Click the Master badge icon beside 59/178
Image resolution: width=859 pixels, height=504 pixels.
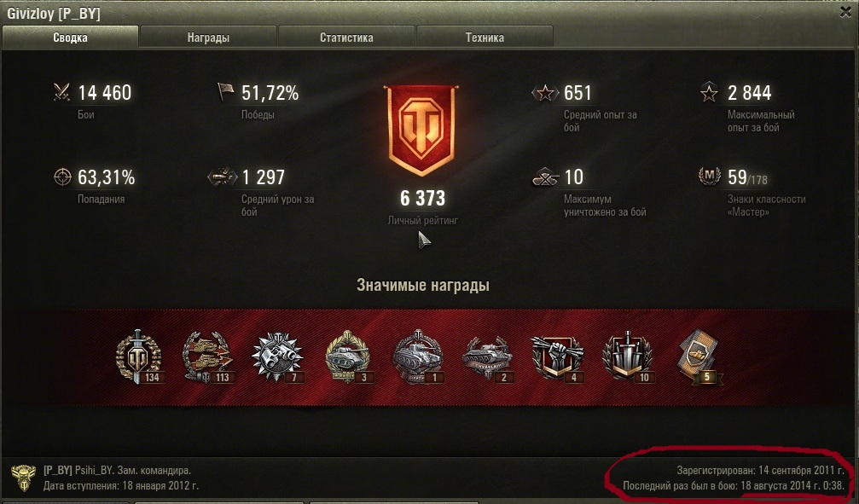click(709, 177)
